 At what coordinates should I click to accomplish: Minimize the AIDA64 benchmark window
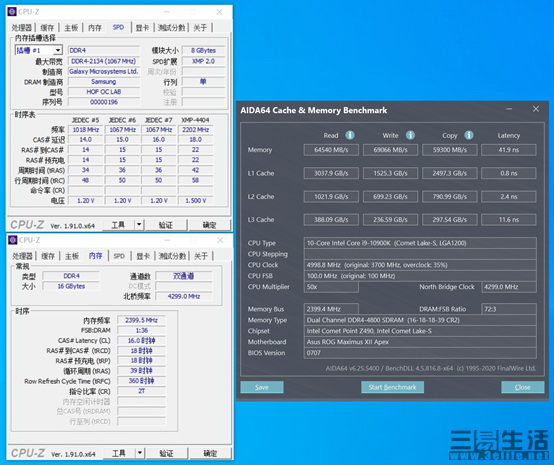coord(509,109)
